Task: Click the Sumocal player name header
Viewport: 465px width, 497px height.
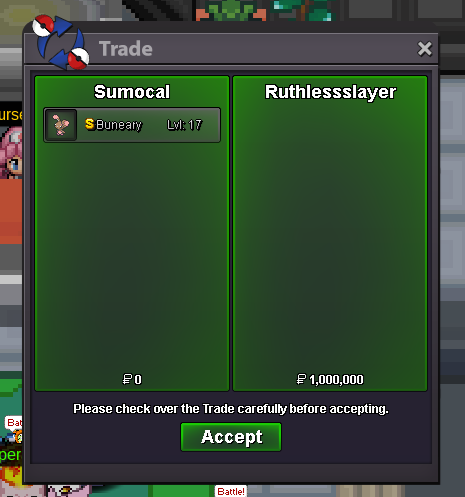Action: click(x=132, y=92)
